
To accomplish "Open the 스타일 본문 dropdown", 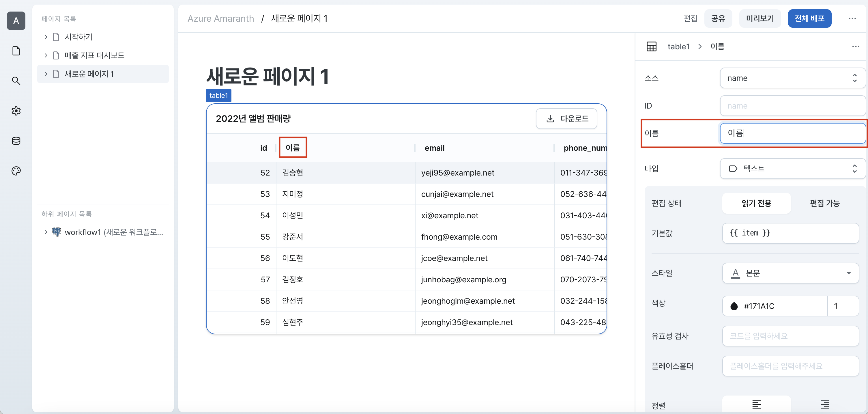I will click(x=790, y=273).
